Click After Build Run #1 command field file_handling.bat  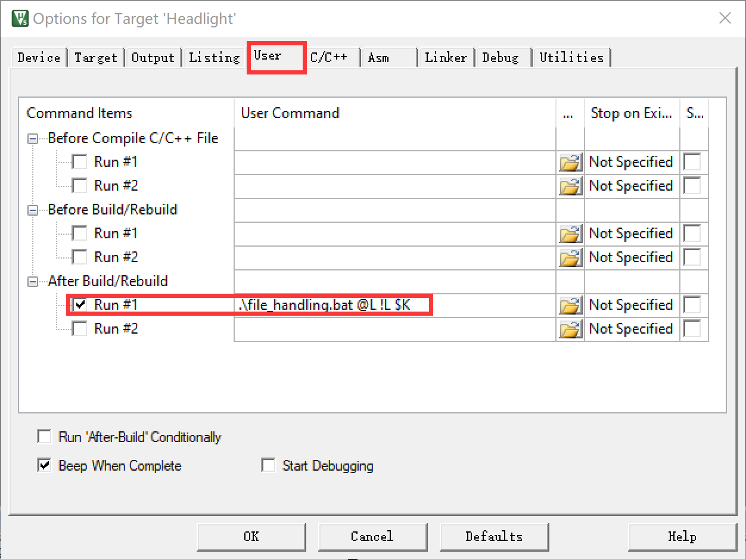pyautogui.click(x=396, y=305)
